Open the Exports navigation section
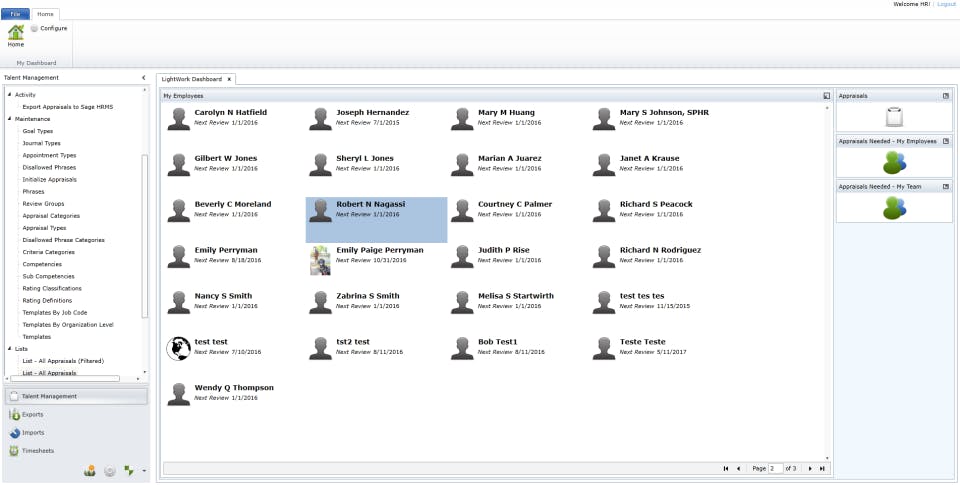 [x=76, y=415]
